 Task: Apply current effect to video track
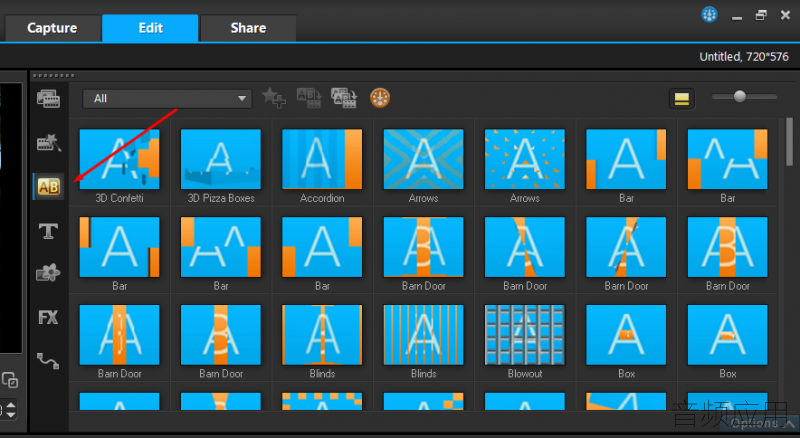click(309, 98)
